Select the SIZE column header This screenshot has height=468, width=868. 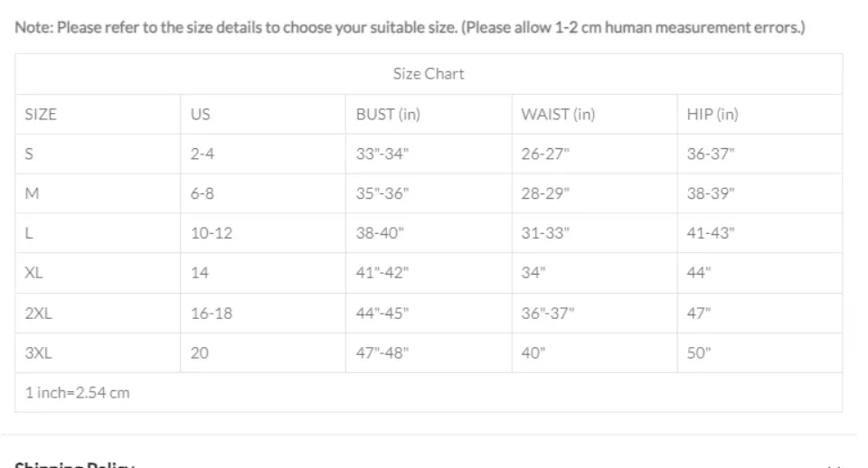click(41, 115)
